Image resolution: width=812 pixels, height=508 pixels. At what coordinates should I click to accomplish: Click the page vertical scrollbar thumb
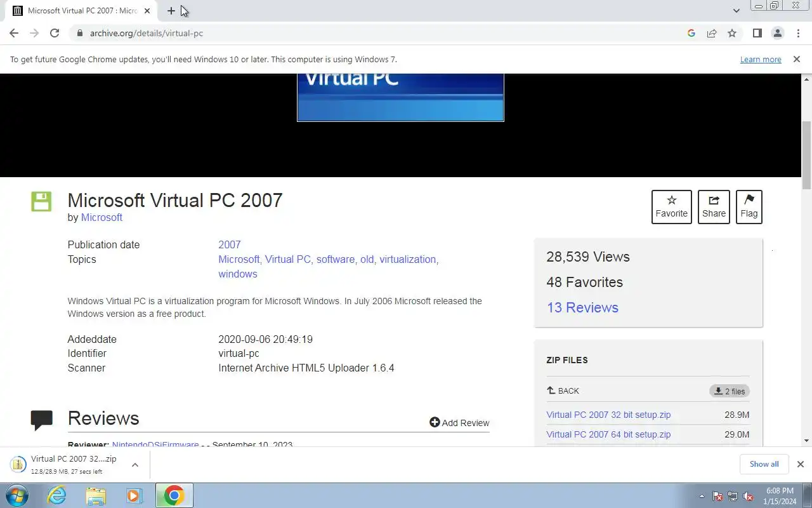(806, 154)
